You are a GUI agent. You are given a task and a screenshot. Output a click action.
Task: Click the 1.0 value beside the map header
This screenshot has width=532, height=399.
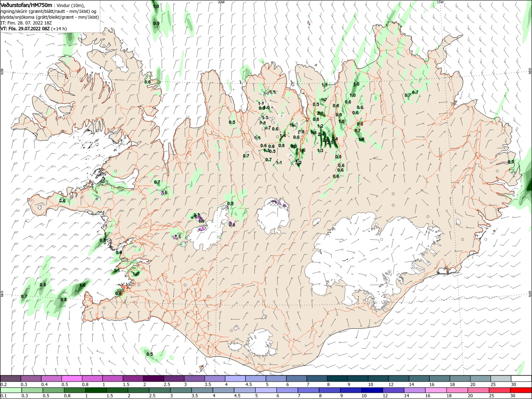pyautogui.click(x=156, y=6)
